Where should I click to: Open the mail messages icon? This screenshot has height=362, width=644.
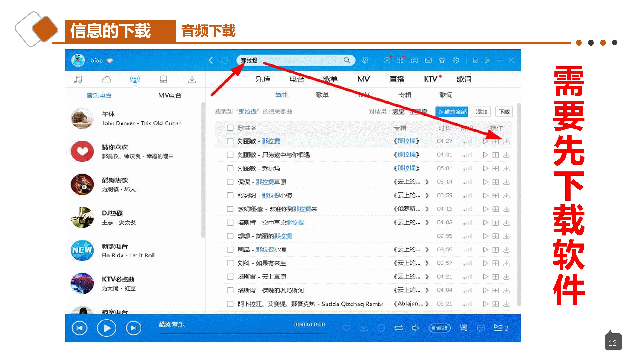[x=428, y=61]
